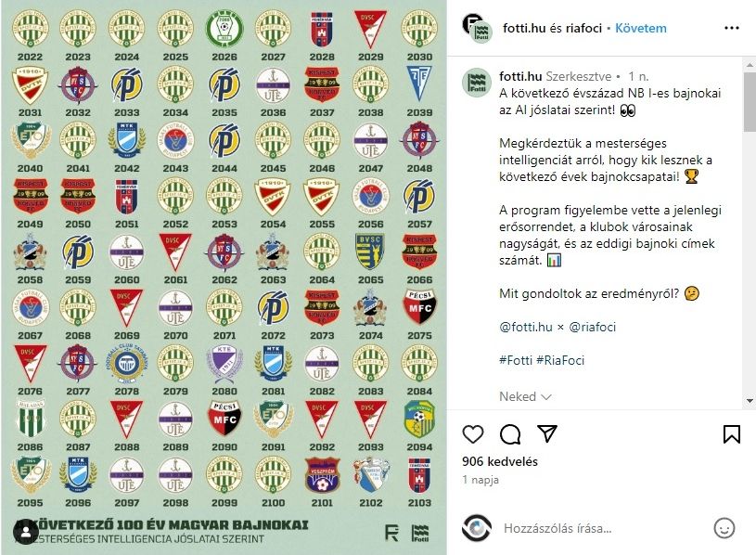Open the @riafoci mention link
Viewport: 756px width, 555px height.
point(592,327)
